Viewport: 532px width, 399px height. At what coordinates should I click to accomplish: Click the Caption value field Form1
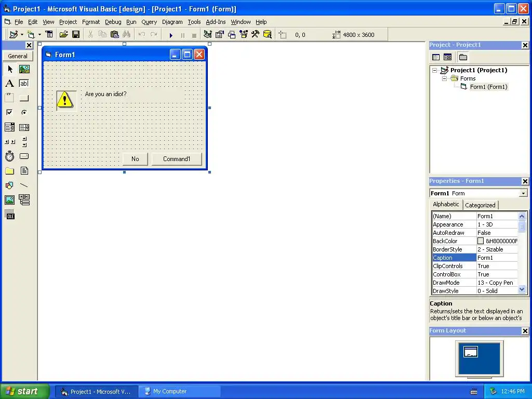click(497, 258)
